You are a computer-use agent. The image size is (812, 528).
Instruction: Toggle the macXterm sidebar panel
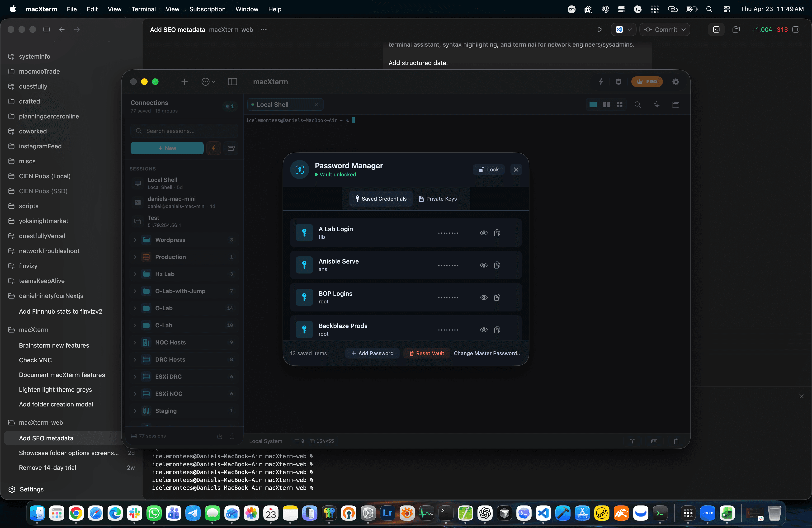232,81
